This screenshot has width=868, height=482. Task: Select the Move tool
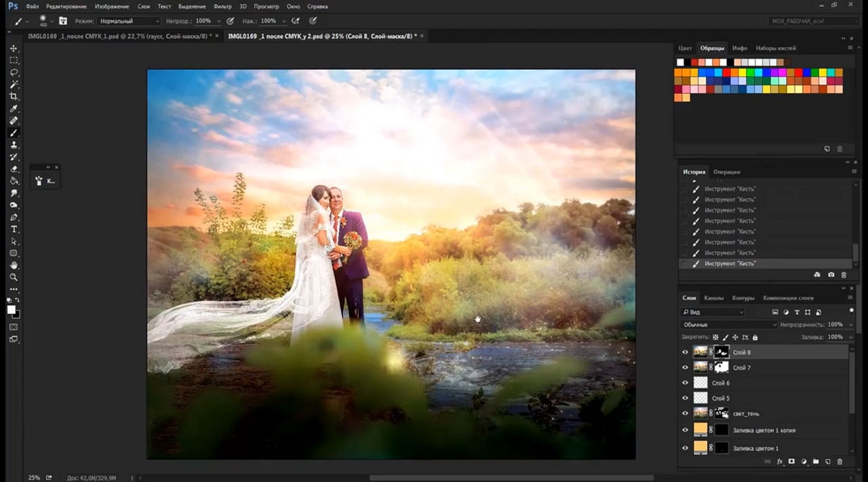[14, 48]
